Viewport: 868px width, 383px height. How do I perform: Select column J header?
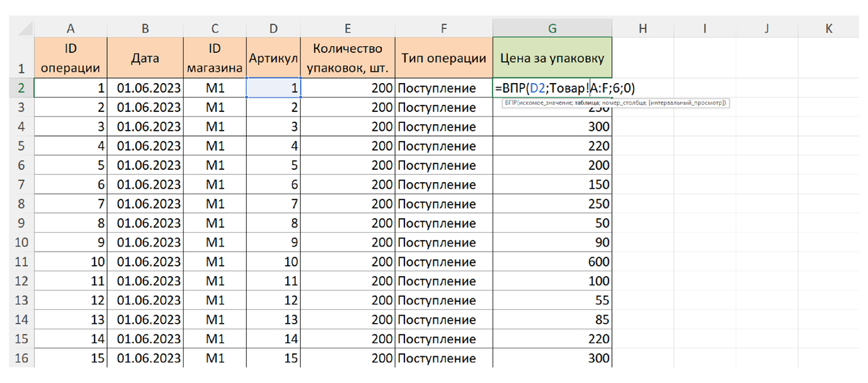[766, 28]
